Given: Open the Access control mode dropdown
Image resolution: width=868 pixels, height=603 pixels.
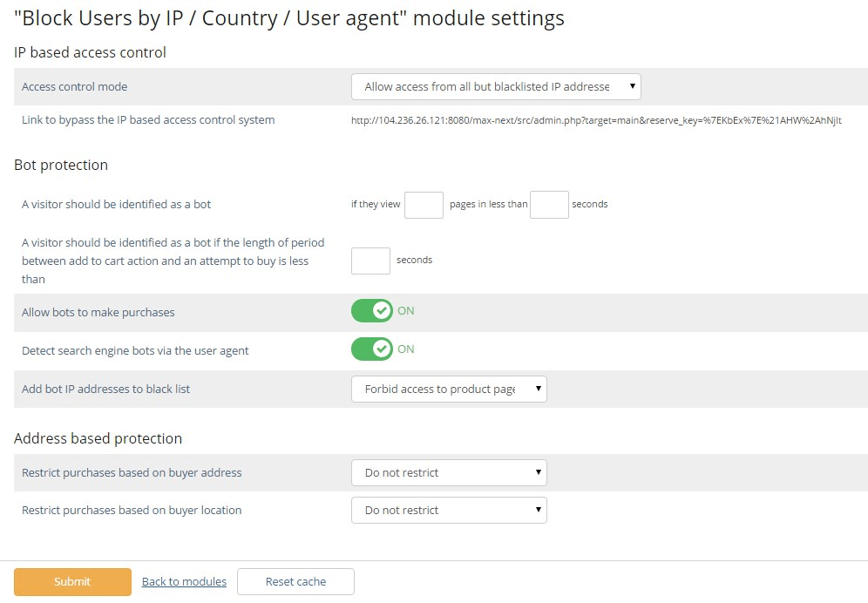Looking at the screenshot, I should [x=496, y=86].
